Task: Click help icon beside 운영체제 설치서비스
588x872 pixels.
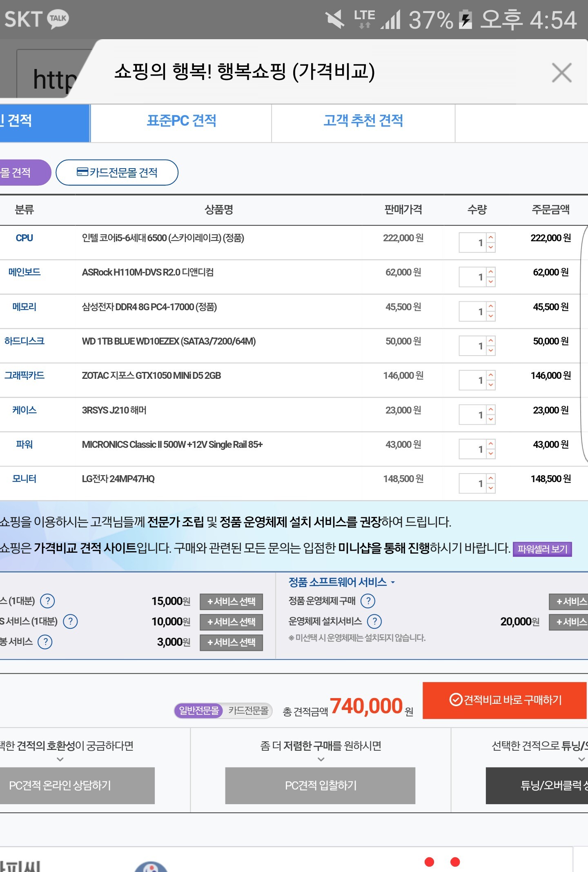Action: (374, 621)
